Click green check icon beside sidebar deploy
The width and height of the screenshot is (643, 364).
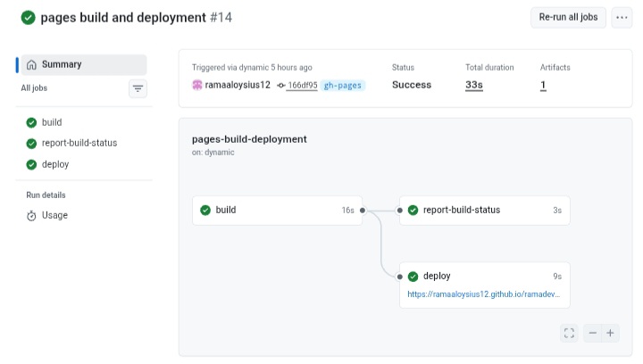coord(31,164)
